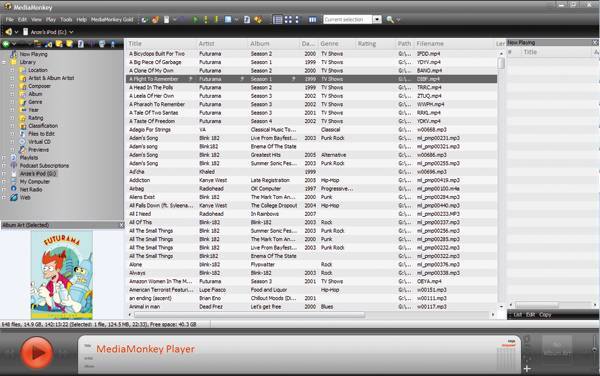Image resolution: width=600 pixels, height=376 pixels.
Task: Click the yellow speaker icon in second toolbar
Action: pos(8,32)
